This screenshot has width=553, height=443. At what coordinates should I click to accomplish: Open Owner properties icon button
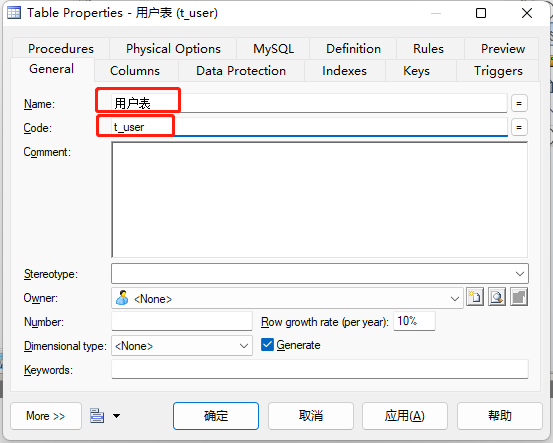coord(519,297)
